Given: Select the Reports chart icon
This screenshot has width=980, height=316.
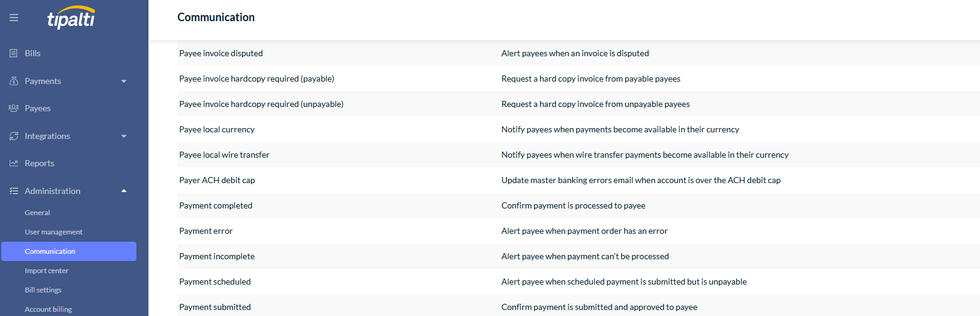Looking at the screenshot, I should [14, 163].
